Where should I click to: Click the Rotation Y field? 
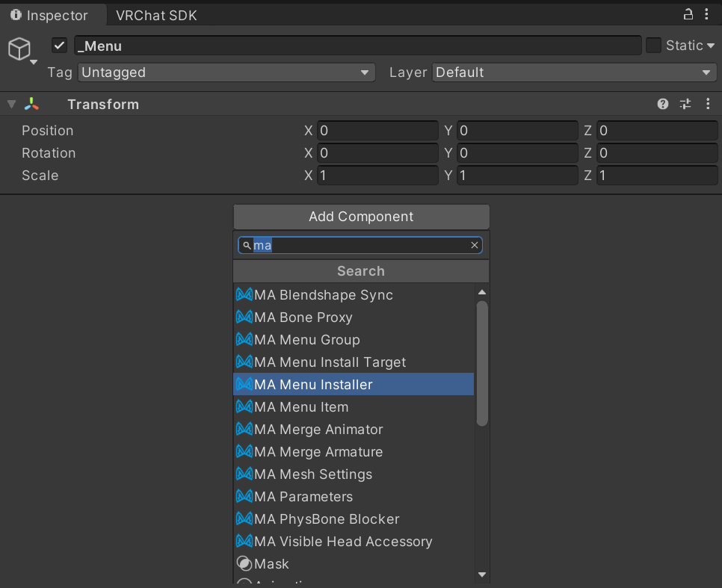click(x=517, y=153)
